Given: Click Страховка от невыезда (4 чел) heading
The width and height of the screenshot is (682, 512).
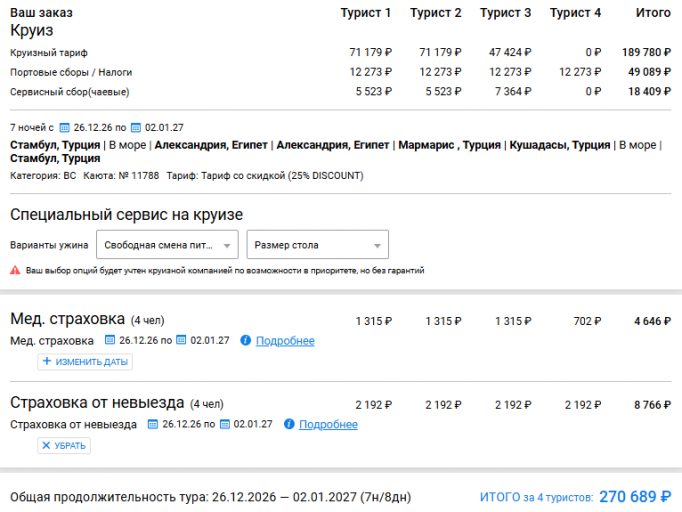Looking at the screenshot, I should pos(117,403).
